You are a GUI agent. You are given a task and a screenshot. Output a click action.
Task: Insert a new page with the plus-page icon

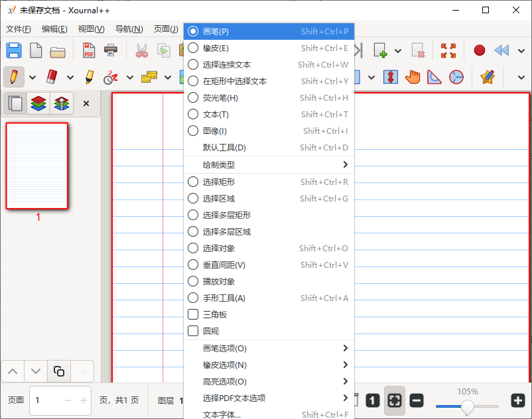tap(380, 50)
